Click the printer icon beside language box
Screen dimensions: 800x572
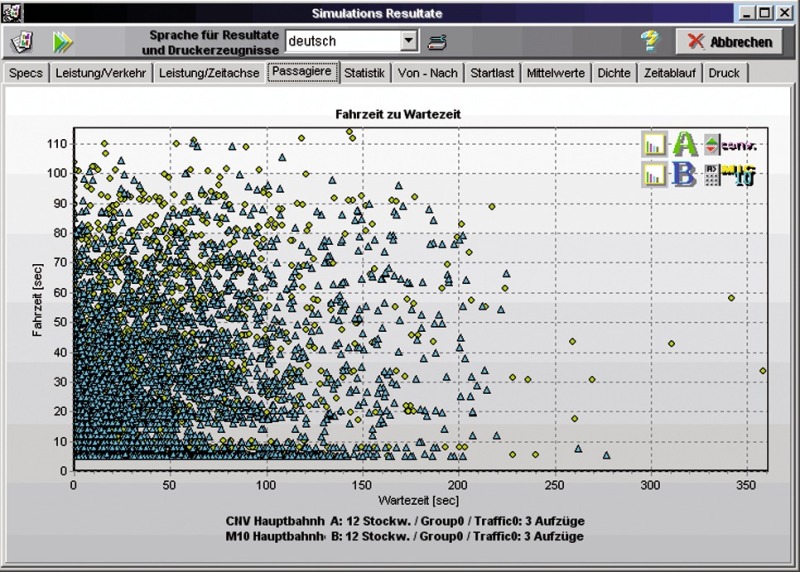tap(437, 41)
